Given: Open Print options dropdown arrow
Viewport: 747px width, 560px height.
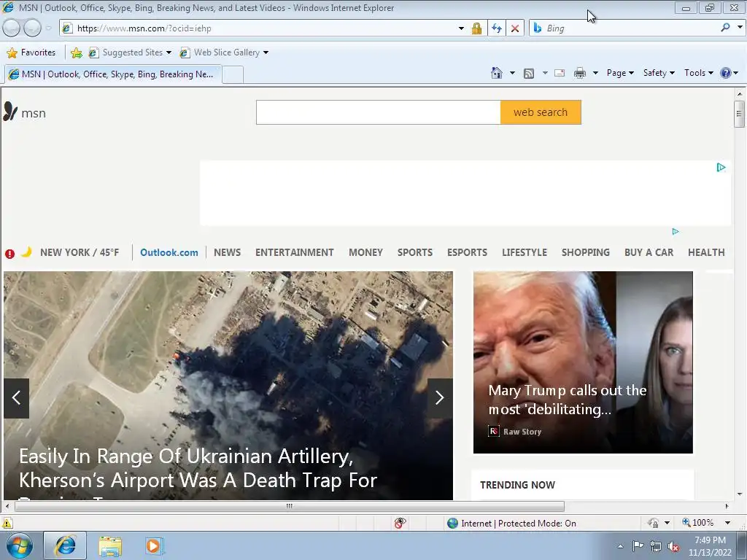Looking at the screenshot, I should 595,73.
